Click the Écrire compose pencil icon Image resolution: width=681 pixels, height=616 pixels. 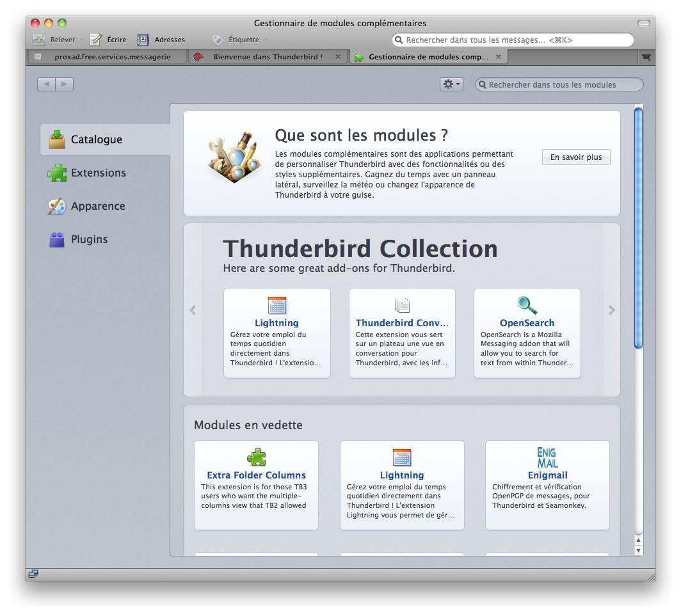96,40
